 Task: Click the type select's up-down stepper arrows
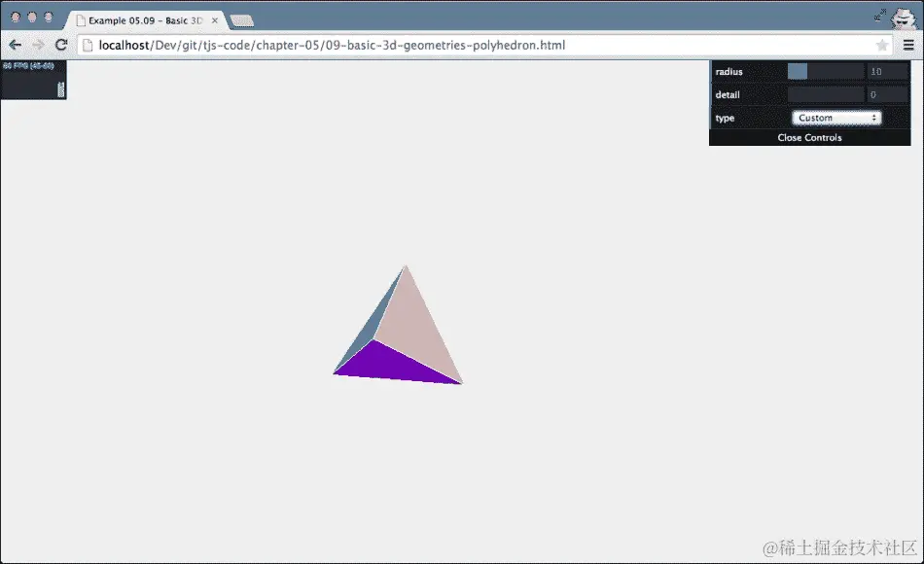pos(874,118)
